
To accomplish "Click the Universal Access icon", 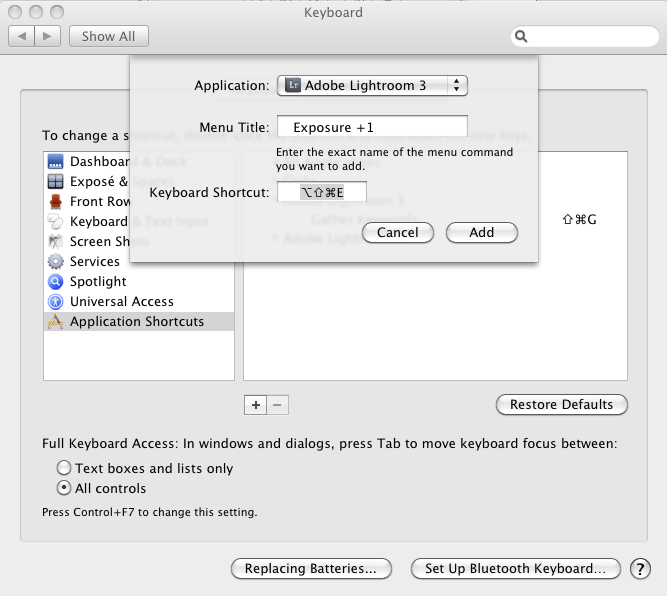I will [55, 302].
